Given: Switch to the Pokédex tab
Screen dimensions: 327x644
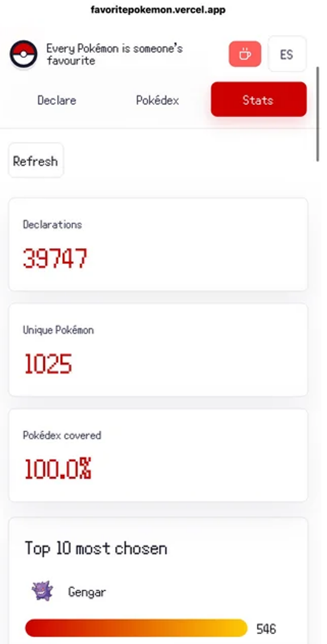Looking at the screenshot, I should pos(158,100).
